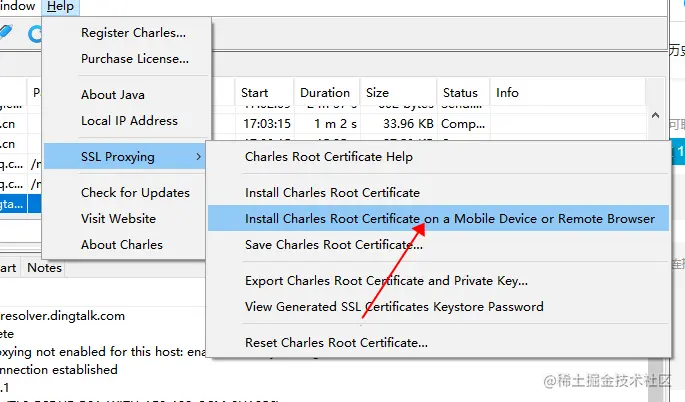
Task: Open About Java
Action: click(113, 95)
